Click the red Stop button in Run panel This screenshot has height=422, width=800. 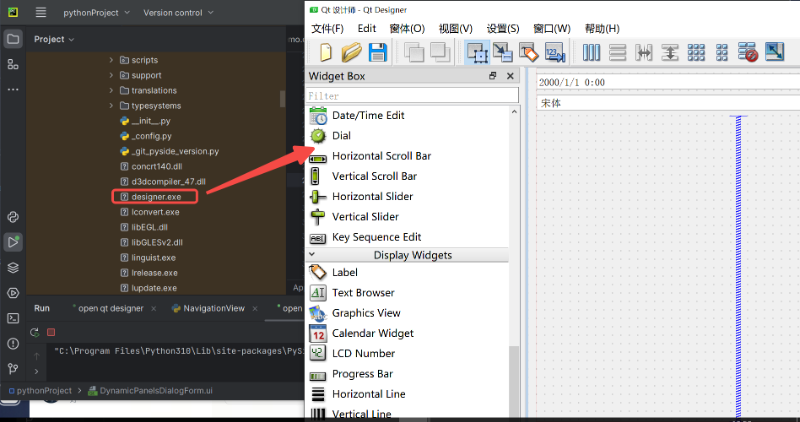pos(51,332)
